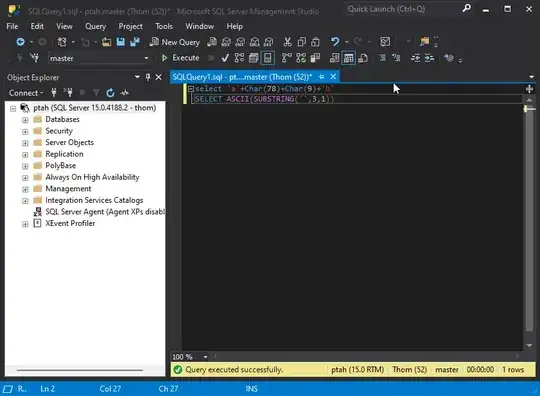Open the 100 % zoom dropdown

(205, 357)
